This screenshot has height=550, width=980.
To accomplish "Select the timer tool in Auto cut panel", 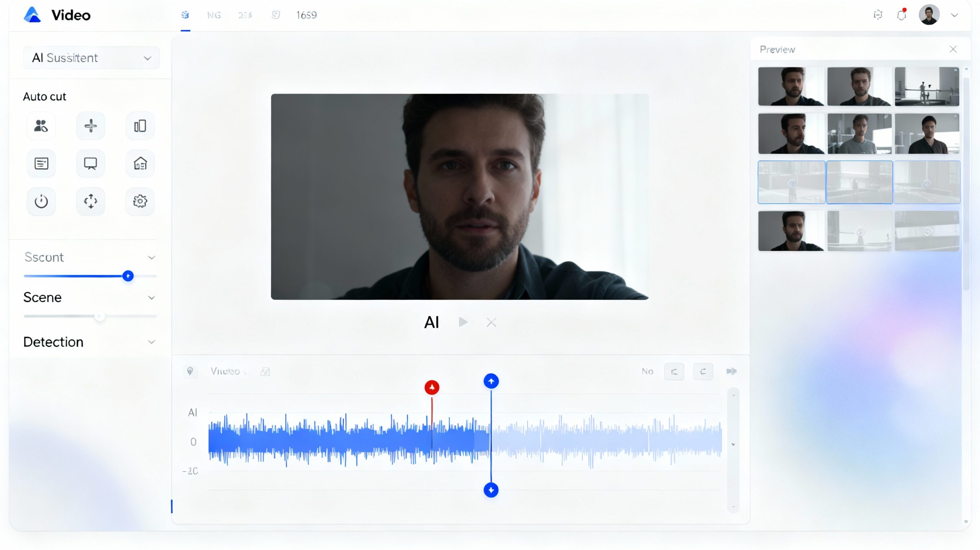I will point(41,201).
